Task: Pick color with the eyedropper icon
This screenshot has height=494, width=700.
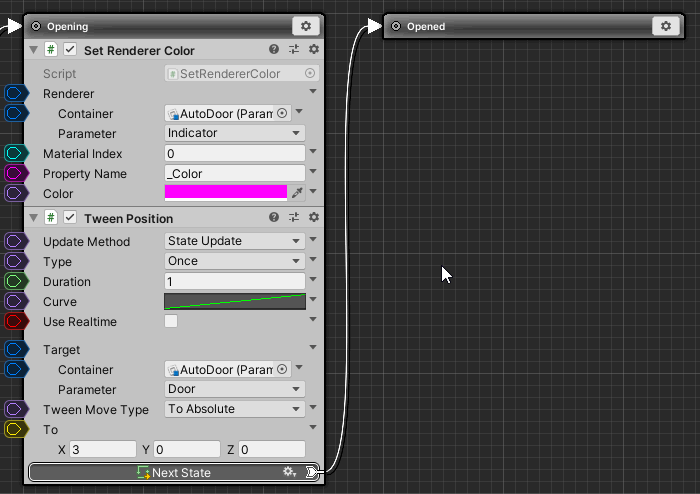Action: (x=297, y=193)
